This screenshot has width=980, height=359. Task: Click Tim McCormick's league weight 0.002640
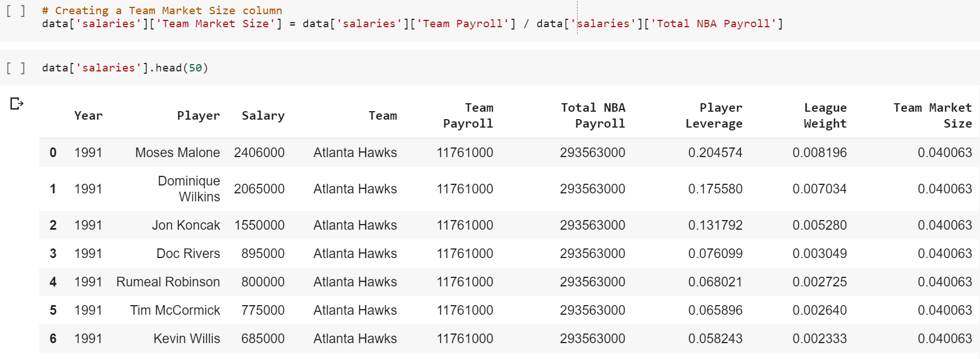click(x=820, y=310)
